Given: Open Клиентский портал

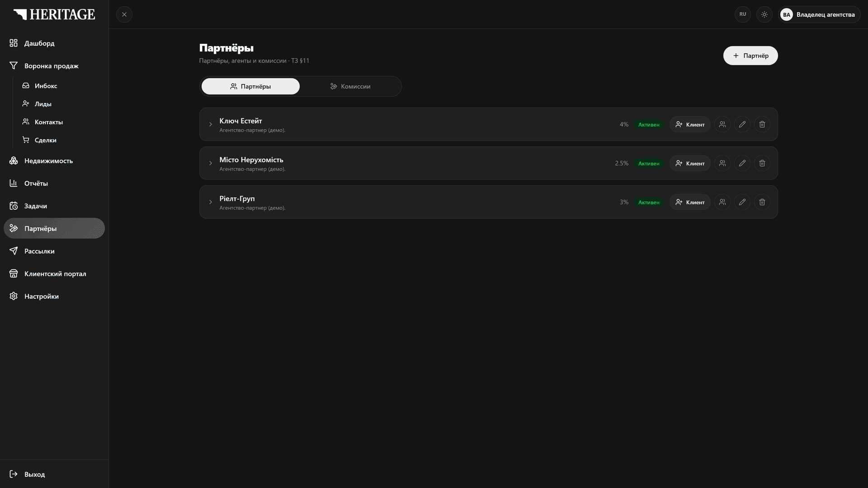Looking at the screenshot, I should pyautogui.click(x=54, y=273).
